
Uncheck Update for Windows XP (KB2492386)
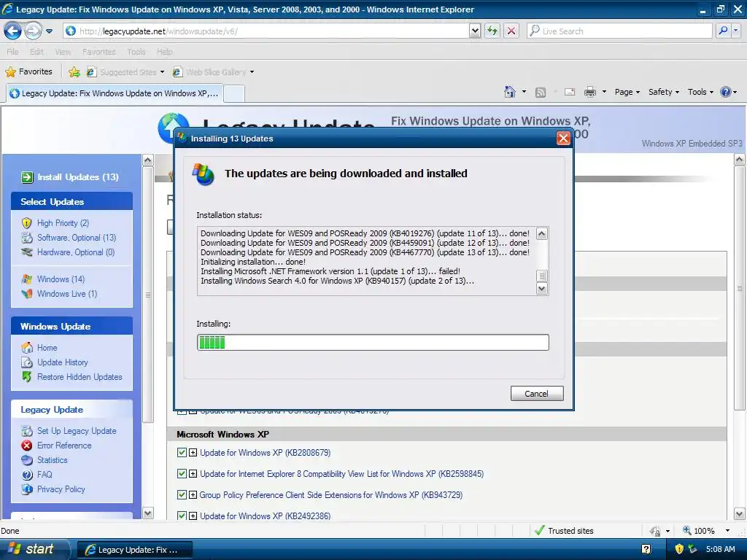click(x=182, y=516)
